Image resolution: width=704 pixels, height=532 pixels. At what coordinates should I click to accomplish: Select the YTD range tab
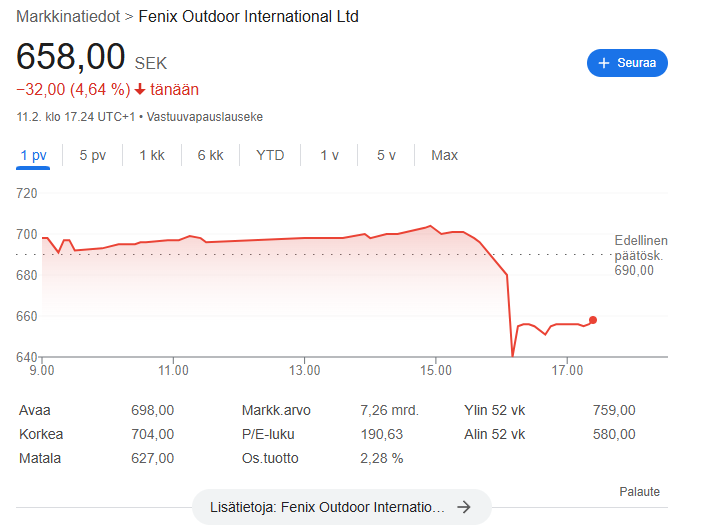point(270,155)
